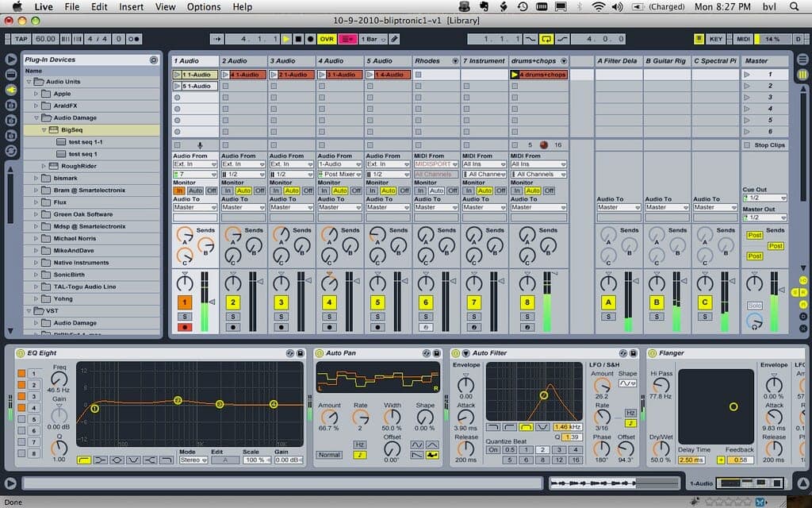Expand the Apple folder
Screen dimensions: 812x508
pos(36,94)
